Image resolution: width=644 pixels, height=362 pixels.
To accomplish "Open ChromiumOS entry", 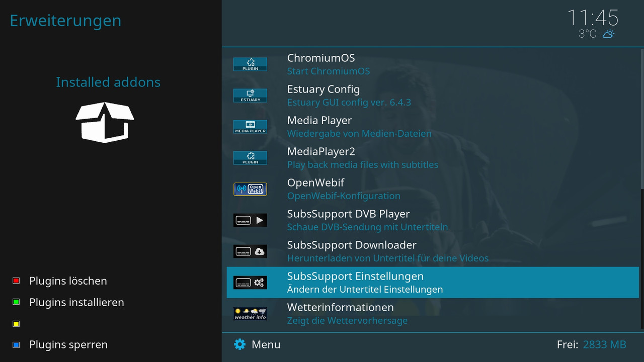I will (433, 64).
